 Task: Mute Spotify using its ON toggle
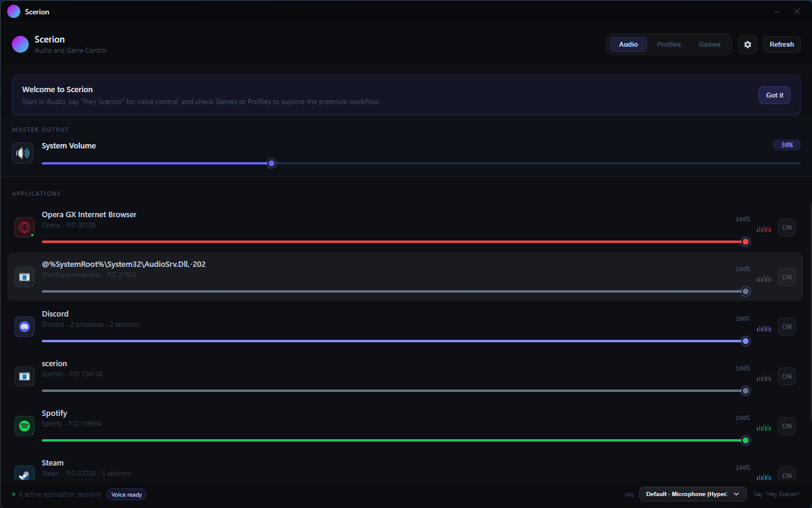coord(787,426)
